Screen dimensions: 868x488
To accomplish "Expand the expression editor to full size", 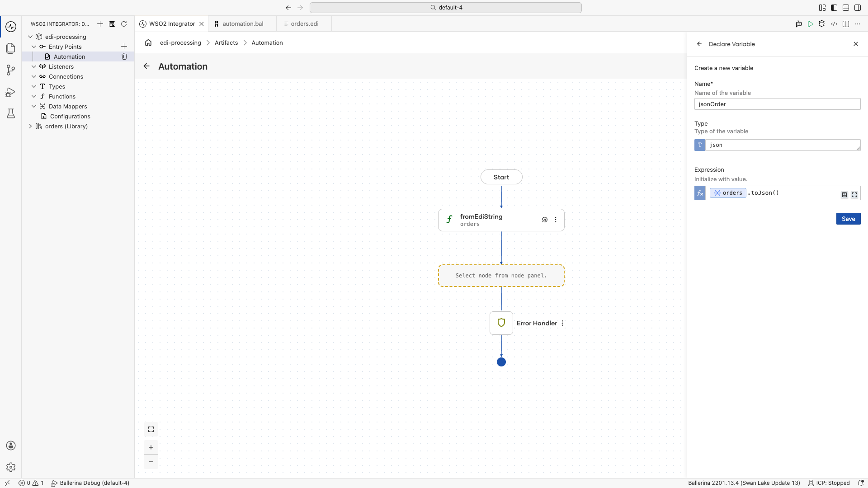I will 854,195.
